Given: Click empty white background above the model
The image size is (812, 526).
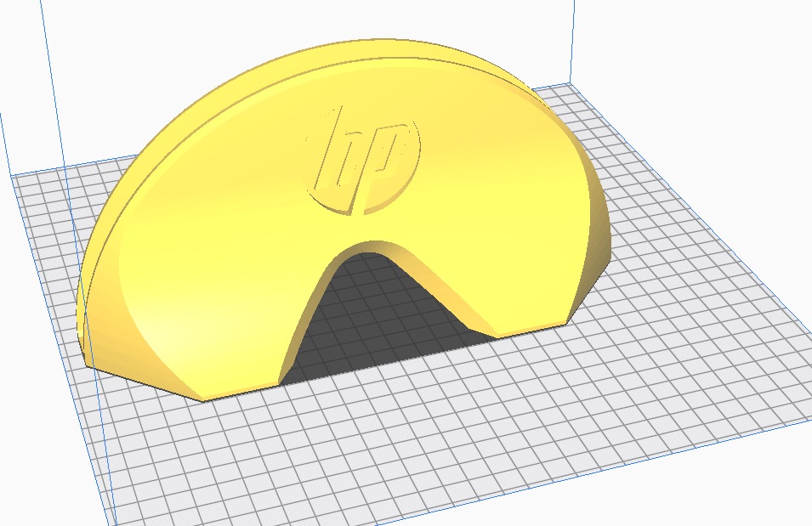Looking at the screenshot, I should 255,21.
